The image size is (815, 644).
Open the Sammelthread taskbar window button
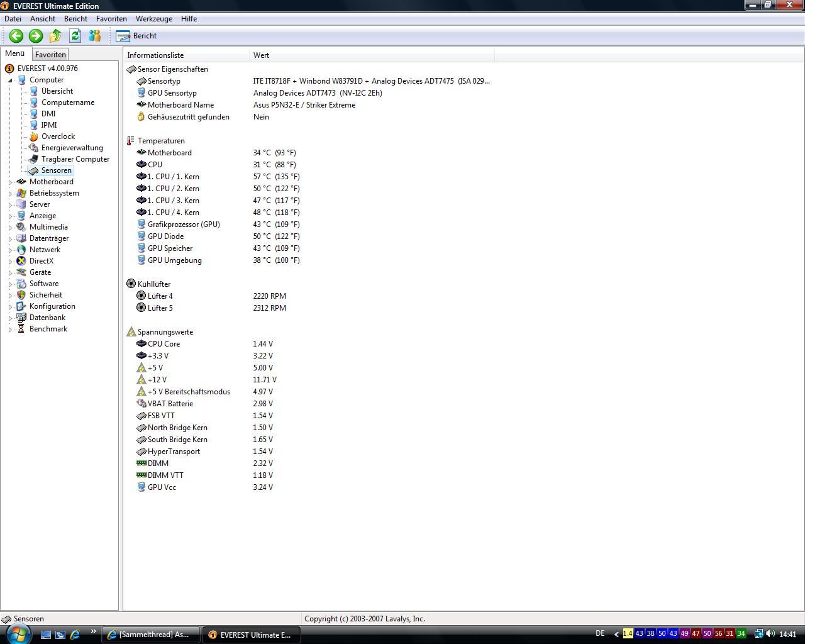click(151, 635)
